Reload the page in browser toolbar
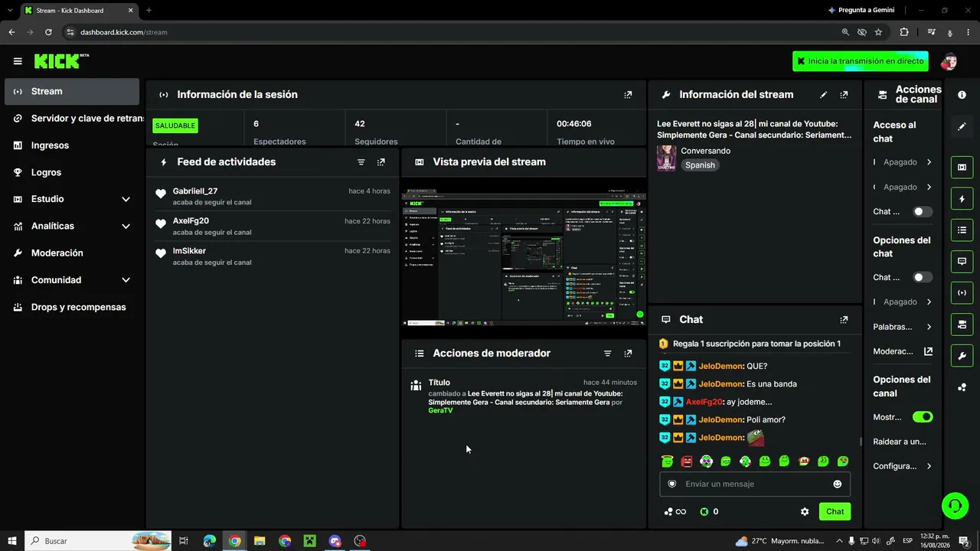Viewport: 980px width, 551px height. click(x=48, y=32)
